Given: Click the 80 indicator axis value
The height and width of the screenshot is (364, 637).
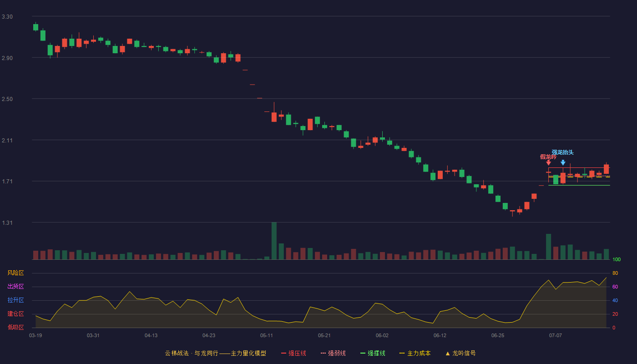Looking at the screenshot, I should tap(615, 273).
